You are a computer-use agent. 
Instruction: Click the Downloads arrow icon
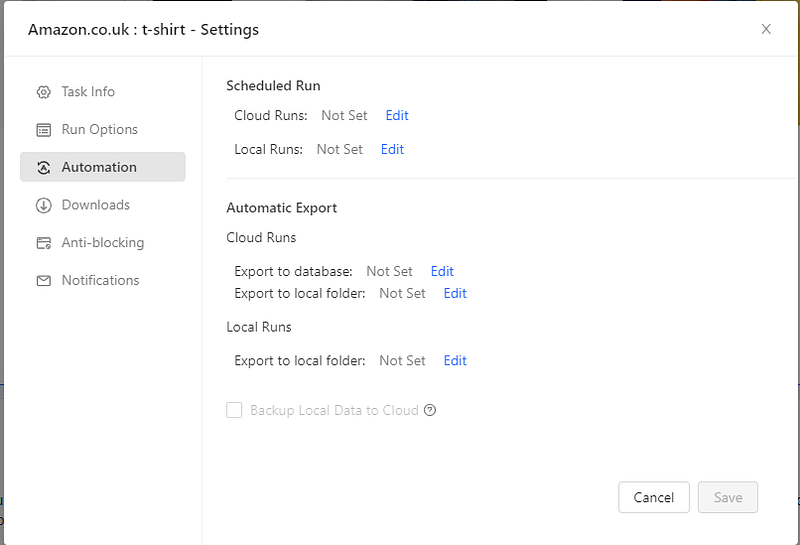(44, 205)
